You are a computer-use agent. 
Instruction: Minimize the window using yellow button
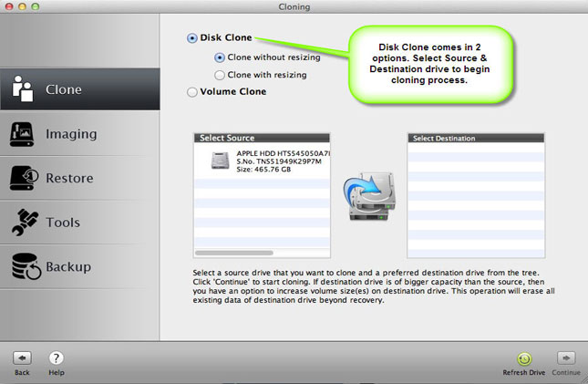22,6
